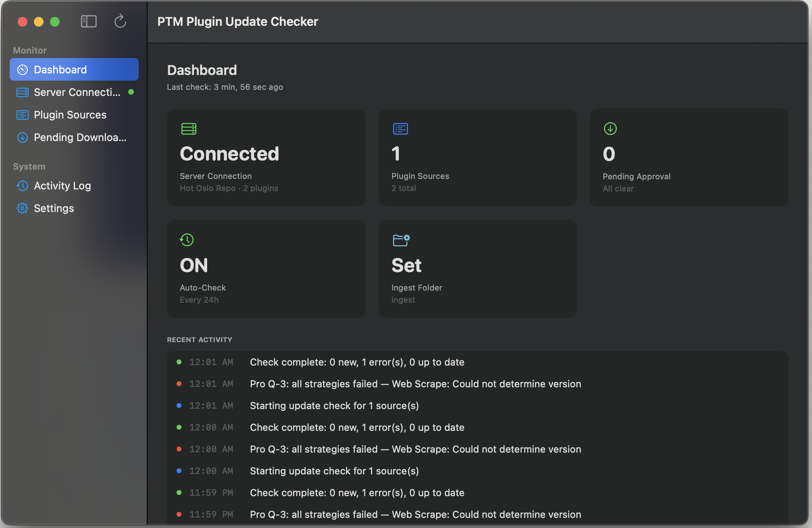Click the System section label in sidebar
The height and width of the screenshot is (528, 812).
pyautogui.click(x=29, y=166)
